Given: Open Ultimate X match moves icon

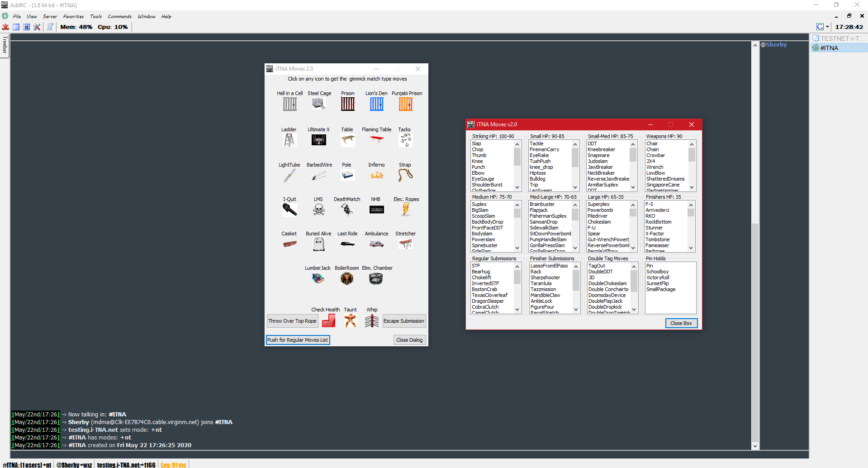Looking at the screenshot, I should point(319,140).
